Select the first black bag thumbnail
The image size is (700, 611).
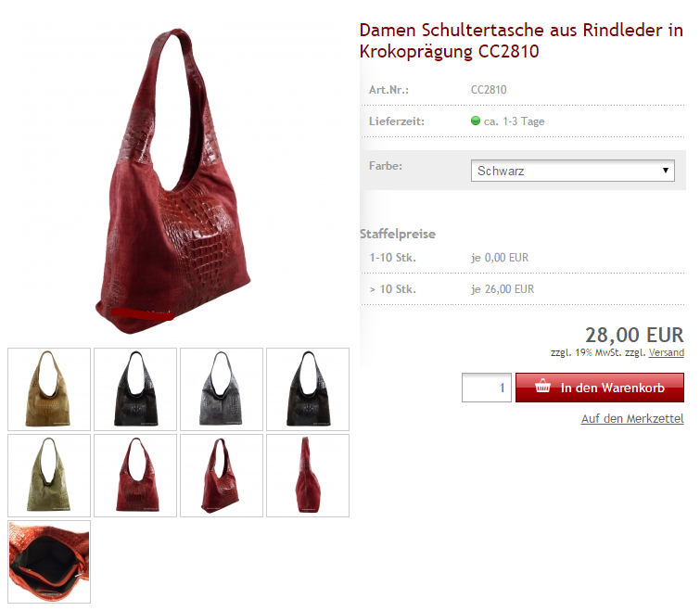[135, 389]
